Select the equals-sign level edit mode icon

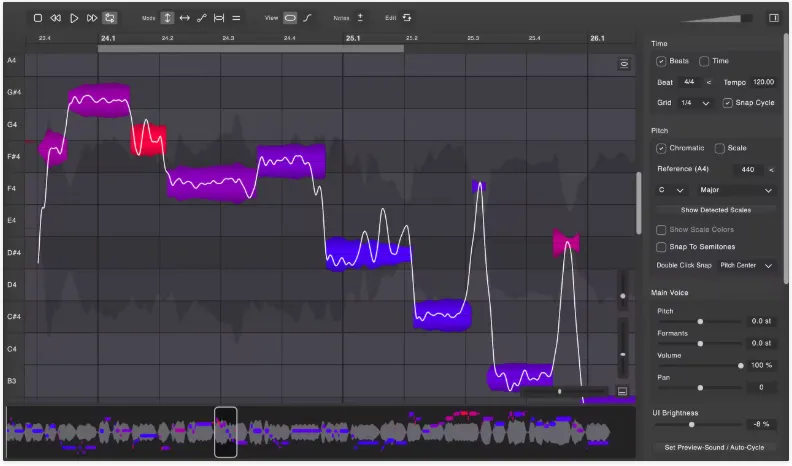[236, 18]
